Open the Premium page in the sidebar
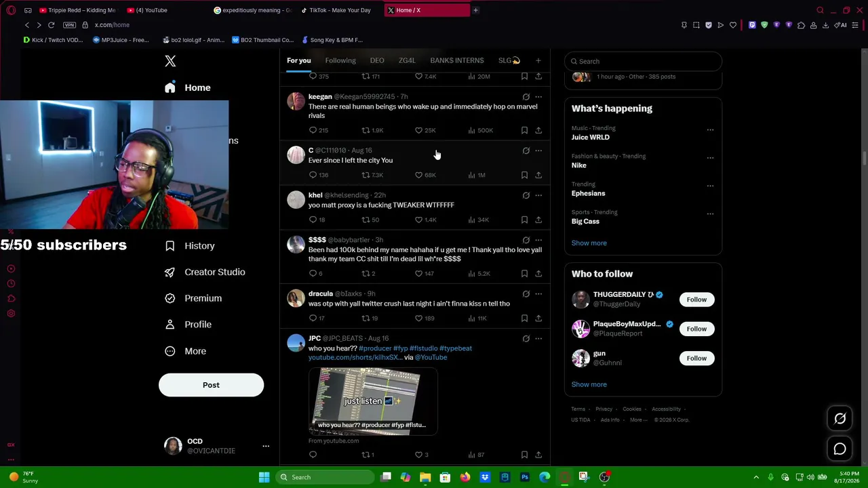This screenshot has width=868, height=488. [193, 298]
